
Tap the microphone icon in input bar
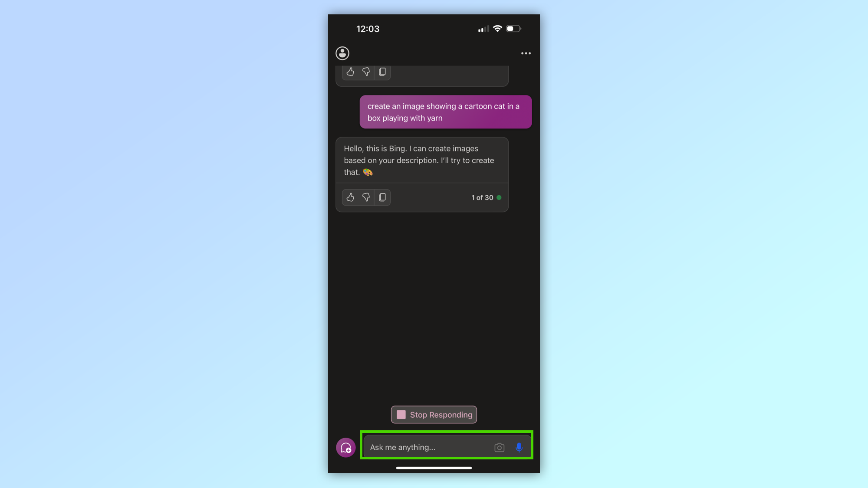pos(519,448)
